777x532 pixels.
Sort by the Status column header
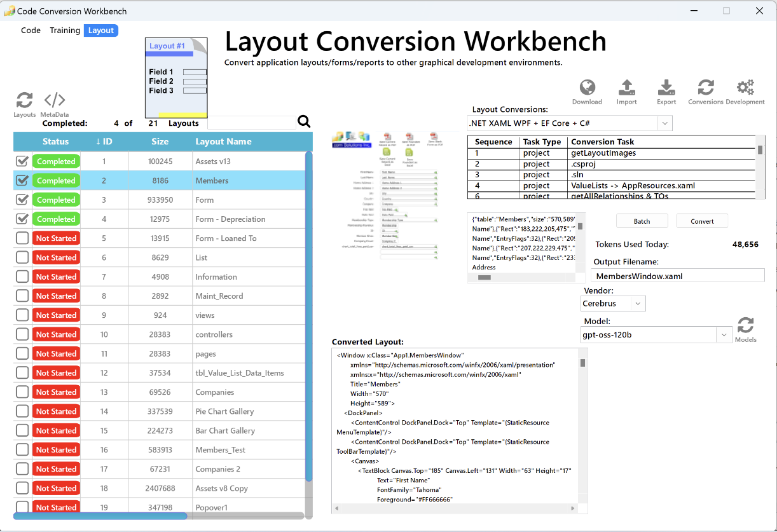(56, 141)
